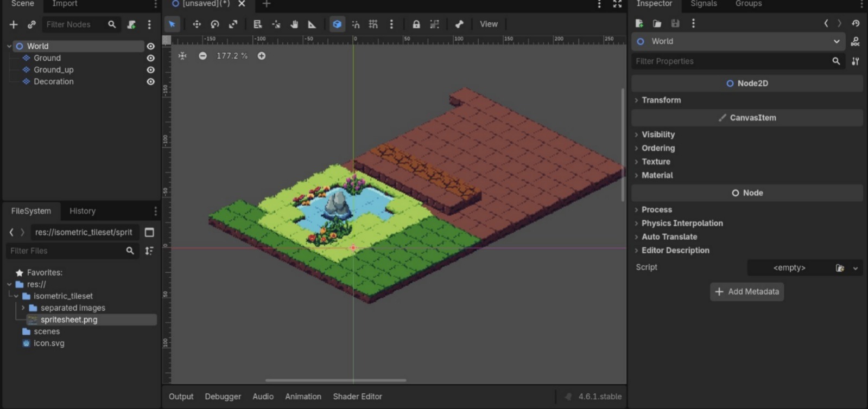
Task: Expand the separated images folder
Action: click(x=23, y=308)
